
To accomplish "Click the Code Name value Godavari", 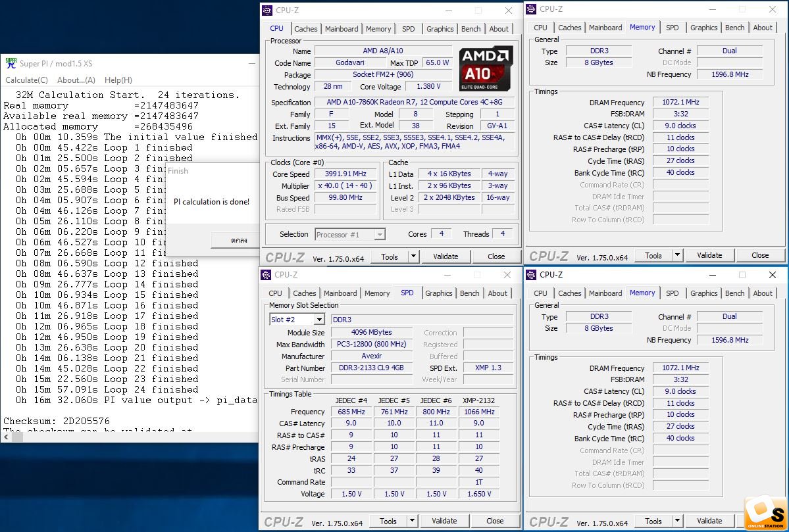I will (x=350, y=63).
